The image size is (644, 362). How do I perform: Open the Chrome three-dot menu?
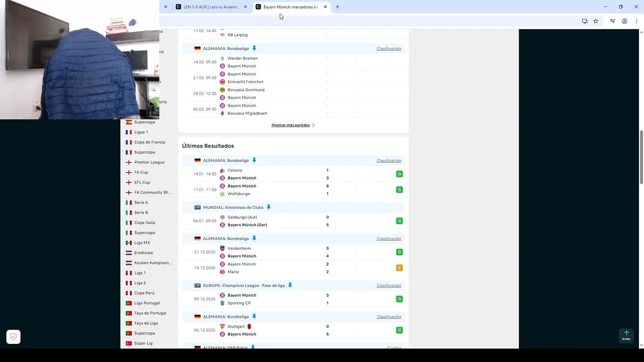tap(637, 21)
